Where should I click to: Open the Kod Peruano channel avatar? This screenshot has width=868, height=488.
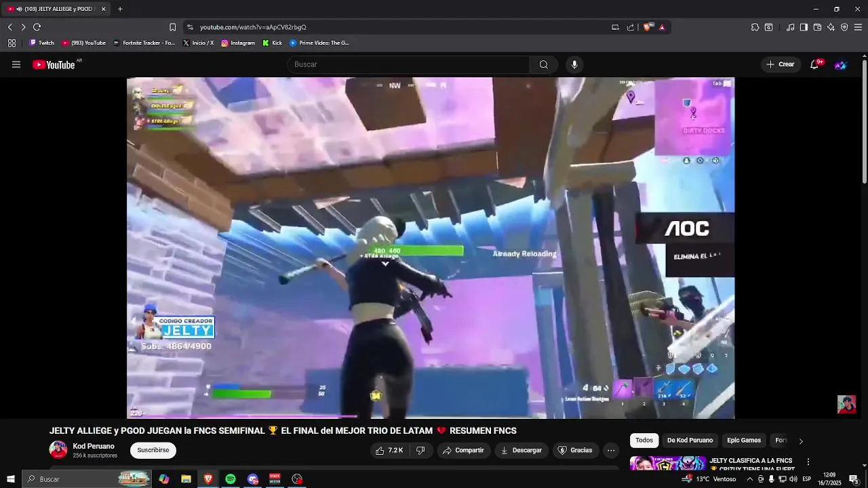tap(58, 450)
